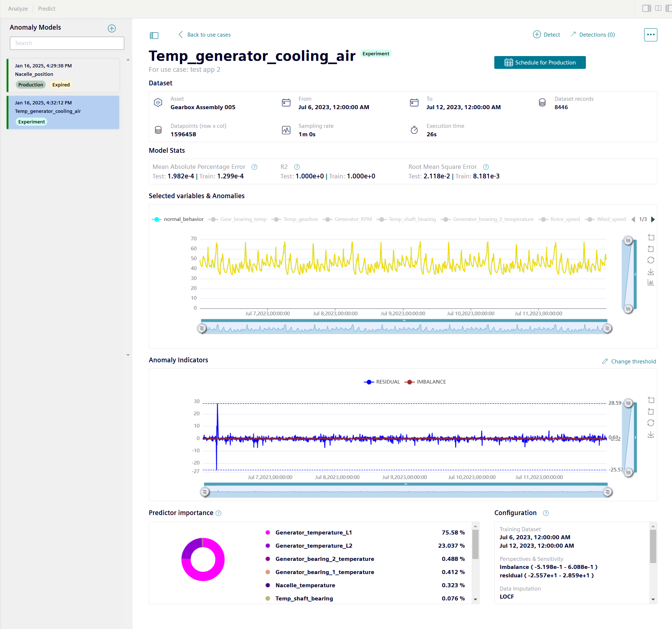Open the bar chart view icon for variables
The width and height of the screenshot is (672, 629).
tap(650, 282)
